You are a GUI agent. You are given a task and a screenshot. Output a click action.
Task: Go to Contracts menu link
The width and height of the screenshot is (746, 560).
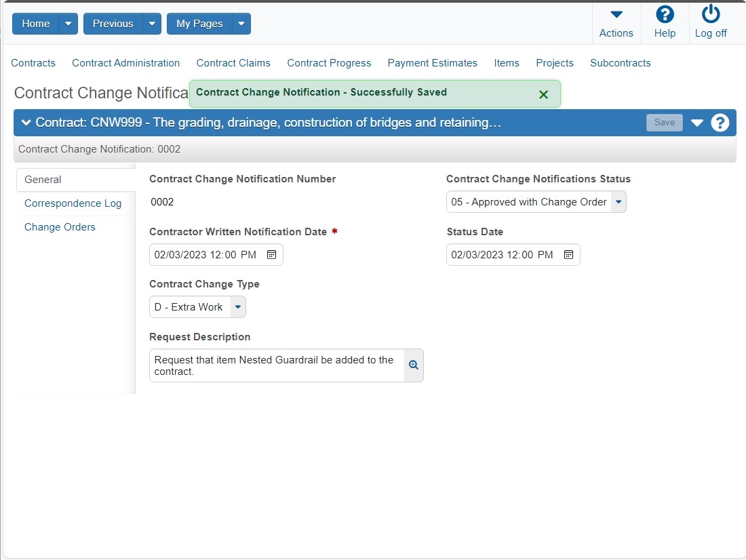33,63
